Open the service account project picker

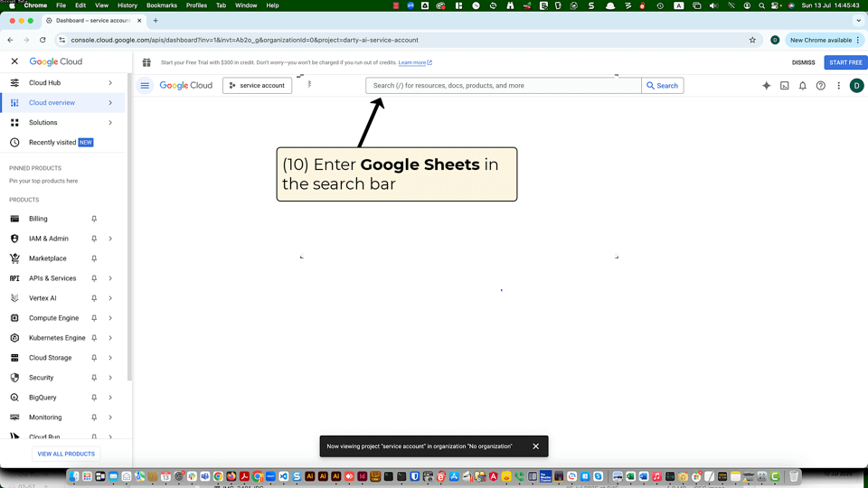click(257, 86)
